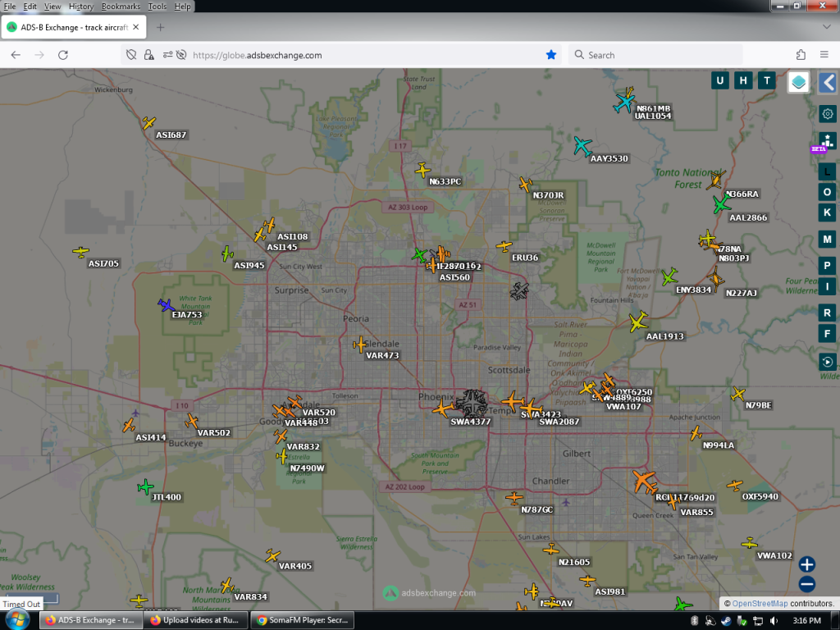Select the AAL2866 green aircraft
Image resolution: width=840 pixels, height=630 pixels.
[722, 204]
